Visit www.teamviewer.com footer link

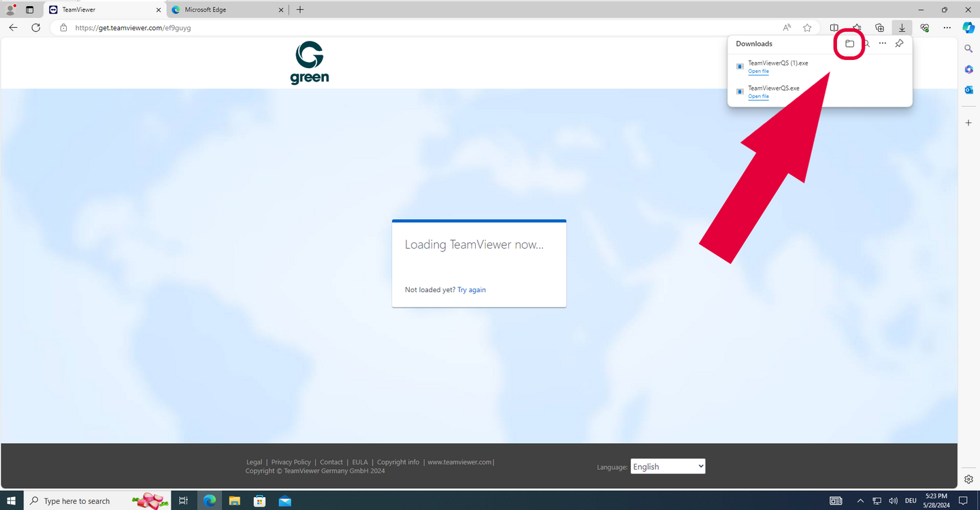pyautogui.click(x=459, y=462)
